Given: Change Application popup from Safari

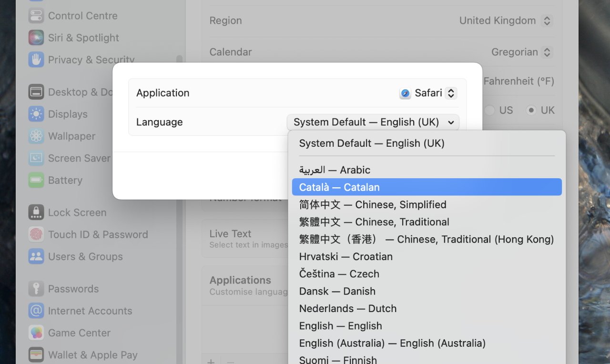Looking at the screenshot, I should 428,93.
